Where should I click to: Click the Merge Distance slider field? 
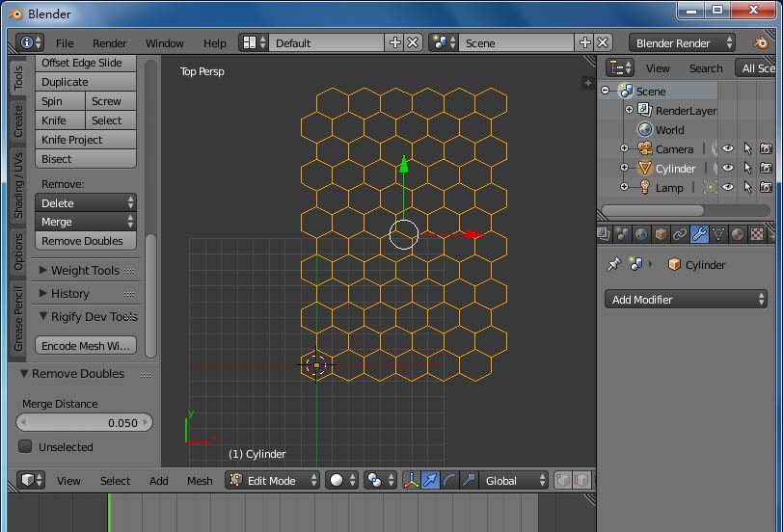85,423
